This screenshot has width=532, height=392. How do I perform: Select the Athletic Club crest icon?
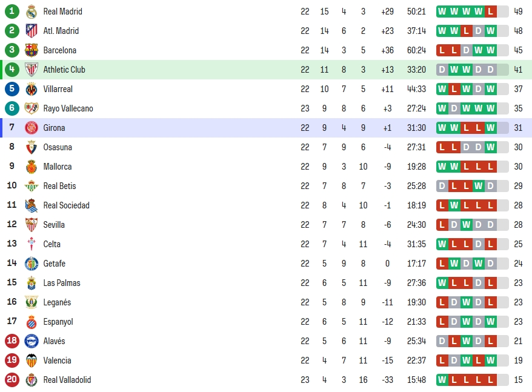pos(32,70)
